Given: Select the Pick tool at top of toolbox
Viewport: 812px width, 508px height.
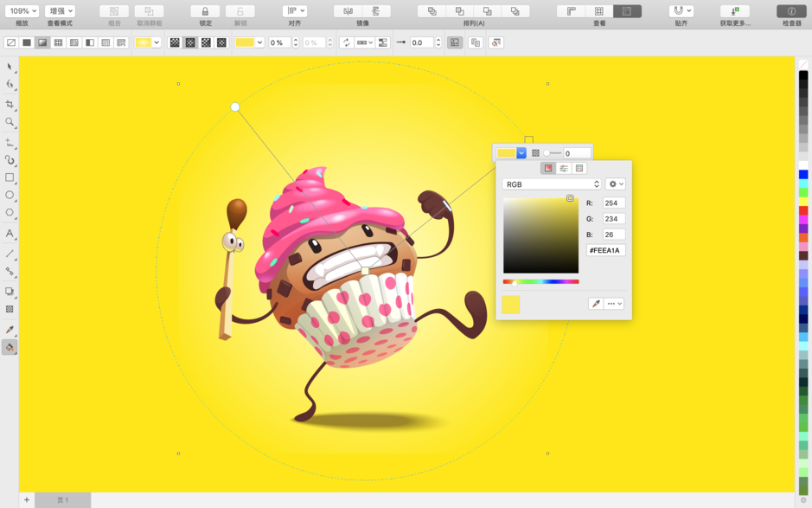Looking at the screenshot, I should point(10,67).
